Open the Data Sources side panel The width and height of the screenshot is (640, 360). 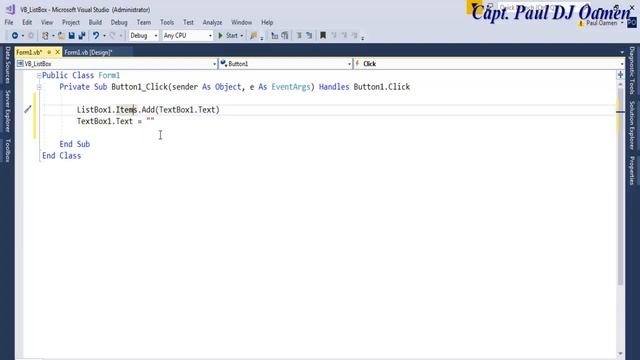[7, 65]
